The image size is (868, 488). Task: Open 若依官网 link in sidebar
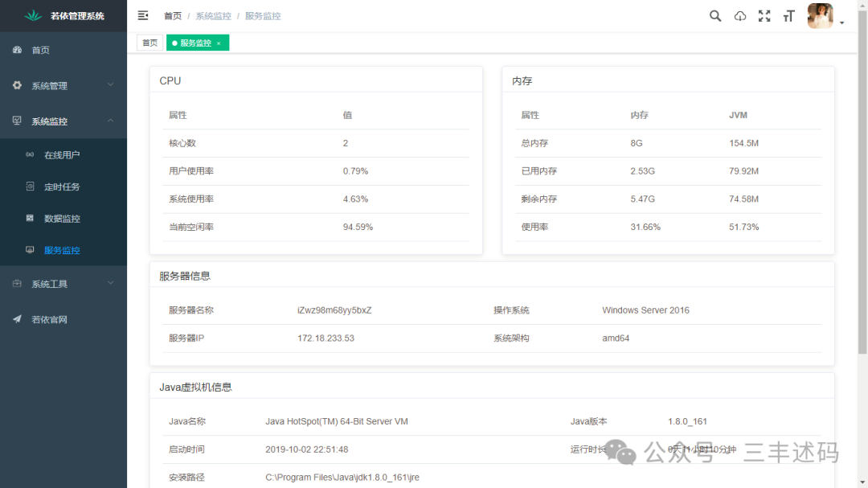click(x=63, y=320)
